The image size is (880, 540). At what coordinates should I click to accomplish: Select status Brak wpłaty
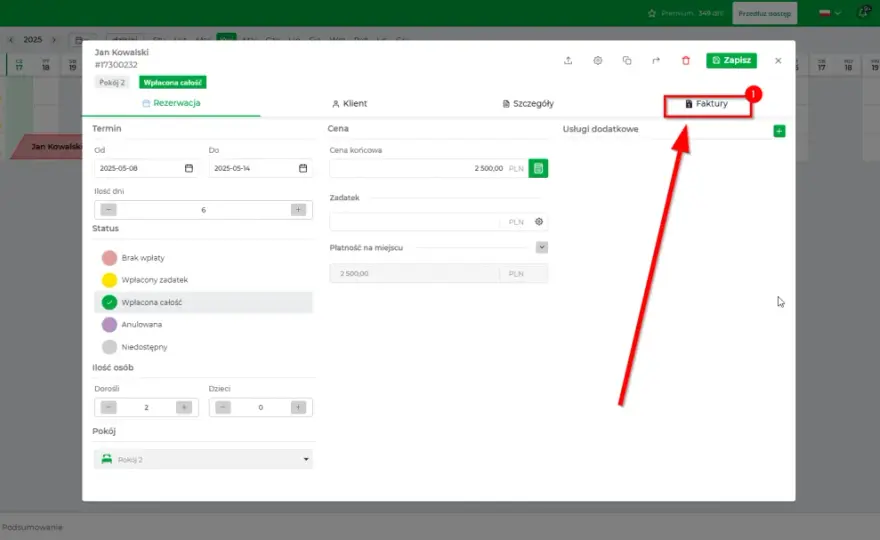203,258
